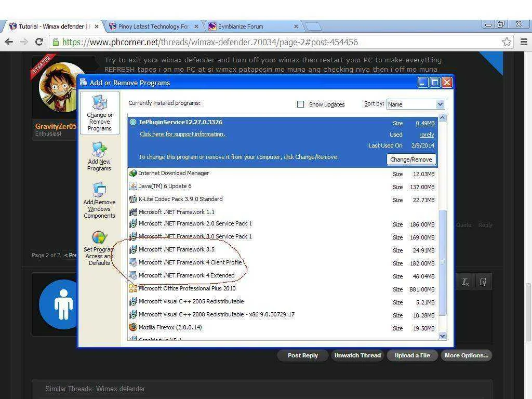Bookmark this page with the star
532x399 pixels.
click(x=507, y=42)
